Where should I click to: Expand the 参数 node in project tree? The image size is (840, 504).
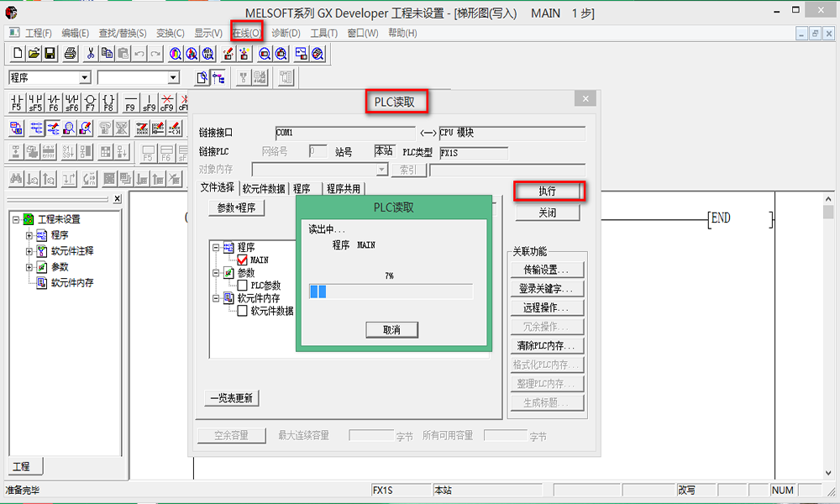29,267
